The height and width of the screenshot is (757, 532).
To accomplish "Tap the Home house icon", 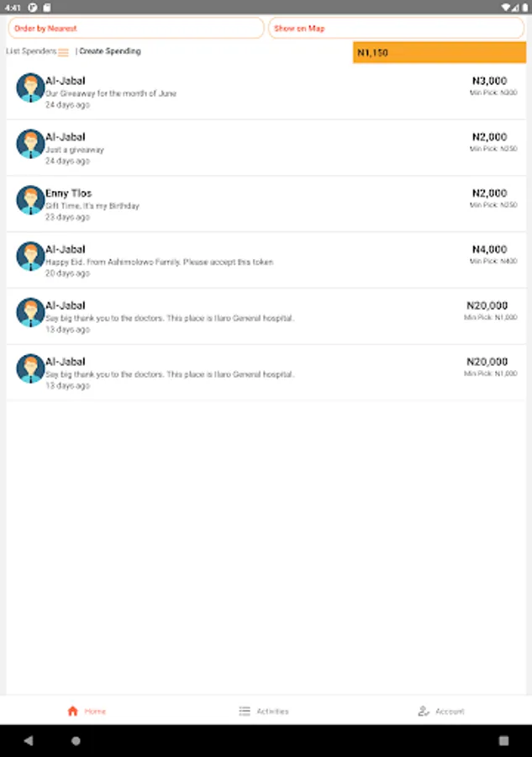I will point(73,711).
